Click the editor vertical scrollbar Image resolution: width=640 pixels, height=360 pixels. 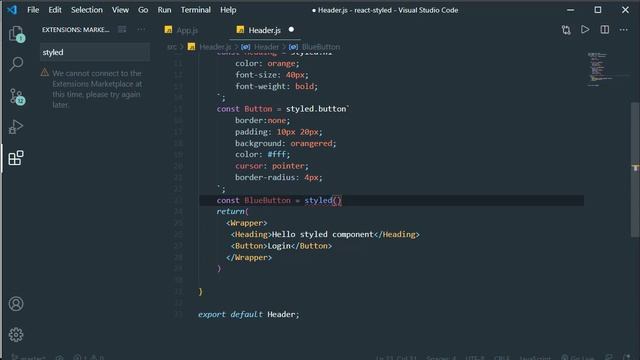[635, 169]
